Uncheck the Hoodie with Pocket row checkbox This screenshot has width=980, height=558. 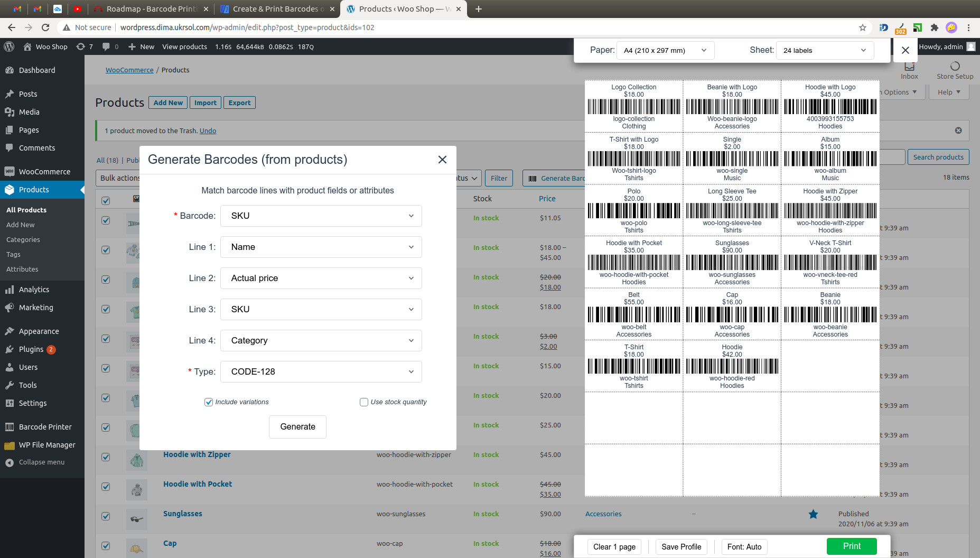coord(106,487)
